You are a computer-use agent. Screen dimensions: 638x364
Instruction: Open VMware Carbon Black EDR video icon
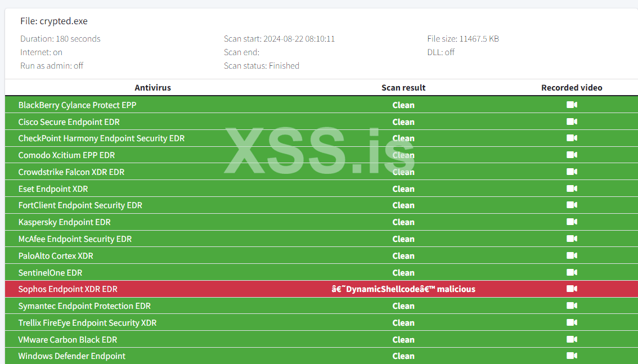pyautogui.click(x=572, y=340)
